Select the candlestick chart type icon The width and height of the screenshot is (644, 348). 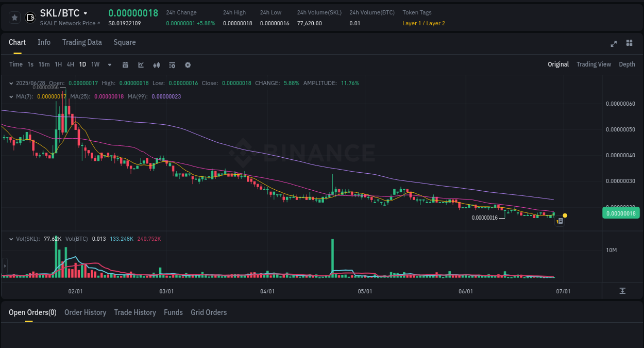click(x=156, y=64)
